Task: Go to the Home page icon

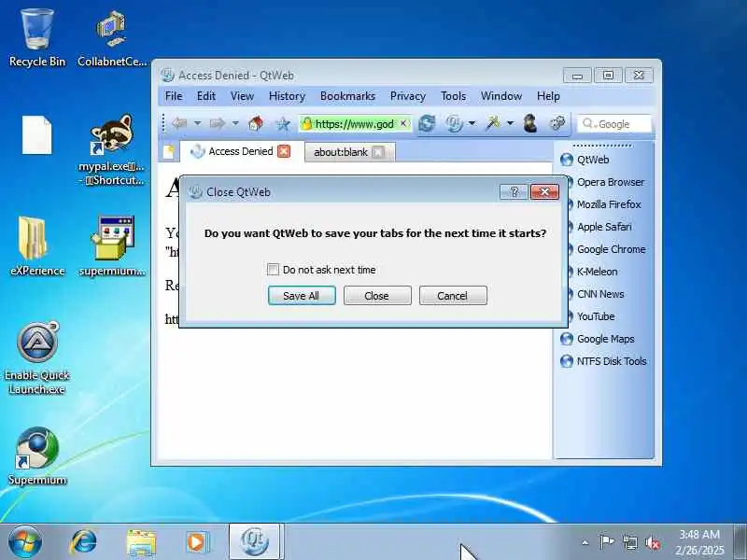Action: point(256,124)
